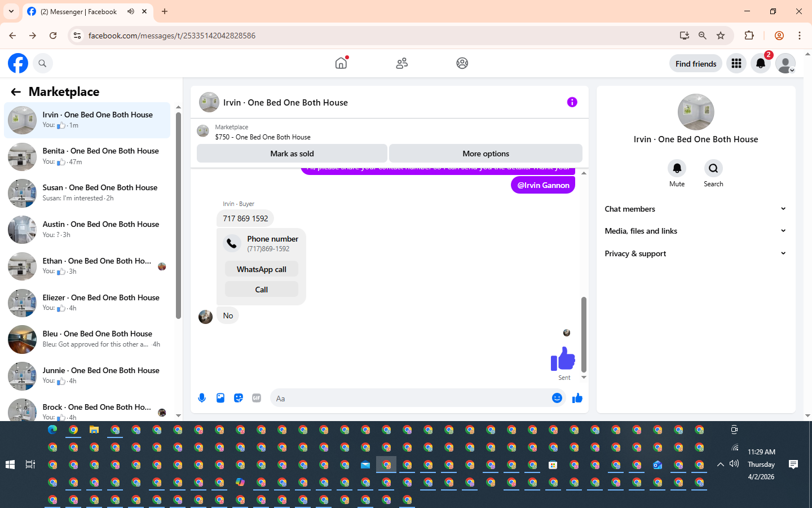This screenshot has width=812, height=508.
Task: Select Irvin's conversation in the list
Action: click(87, 120)
